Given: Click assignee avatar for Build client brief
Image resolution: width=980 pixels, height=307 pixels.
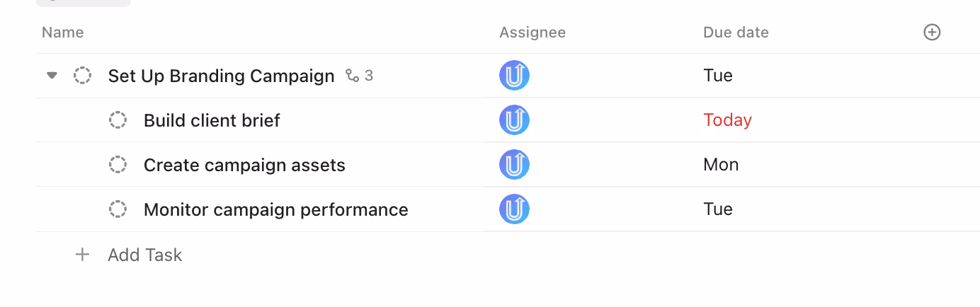Looking at the screenshot, I should click(514, 120).
